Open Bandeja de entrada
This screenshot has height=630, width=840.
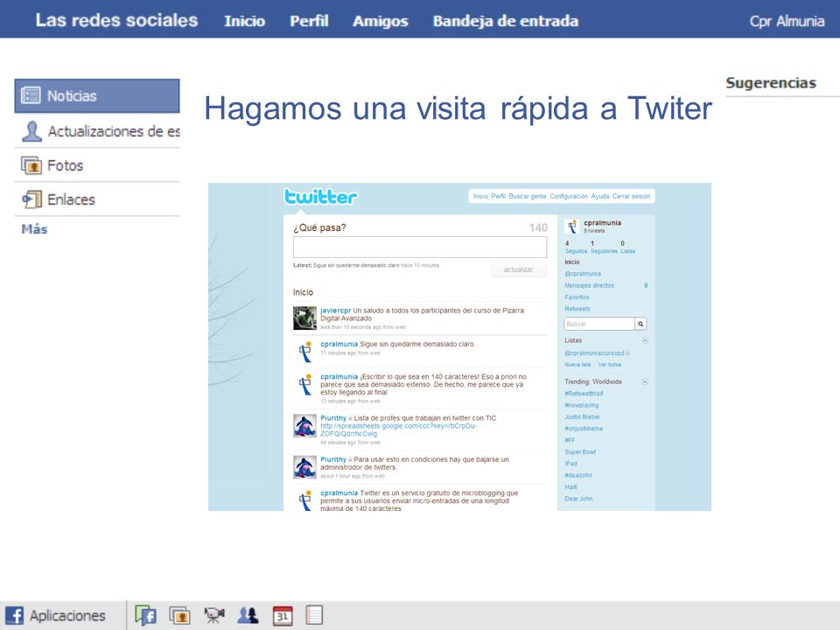(x=506, y=21)
